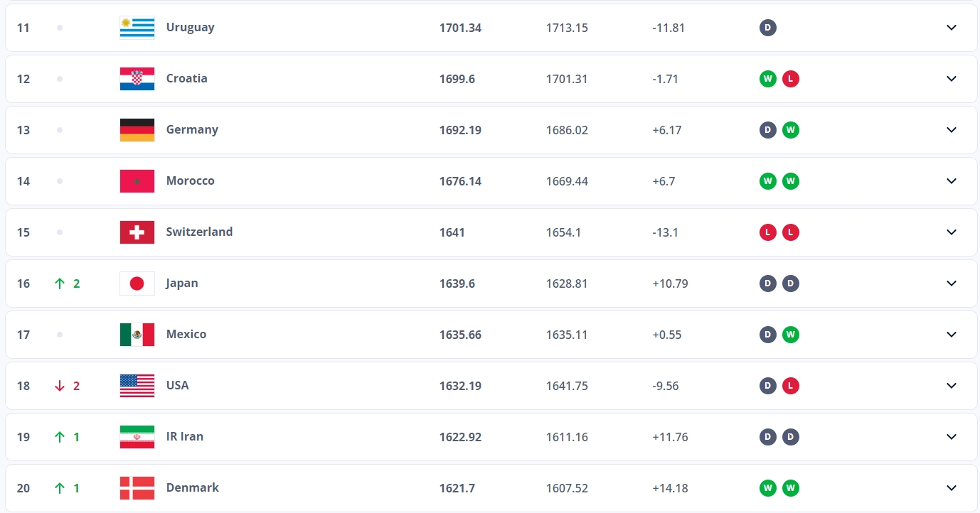Click the Morocco flag icon
Screen dimensions: 980x513
click(x=137, y=181)
